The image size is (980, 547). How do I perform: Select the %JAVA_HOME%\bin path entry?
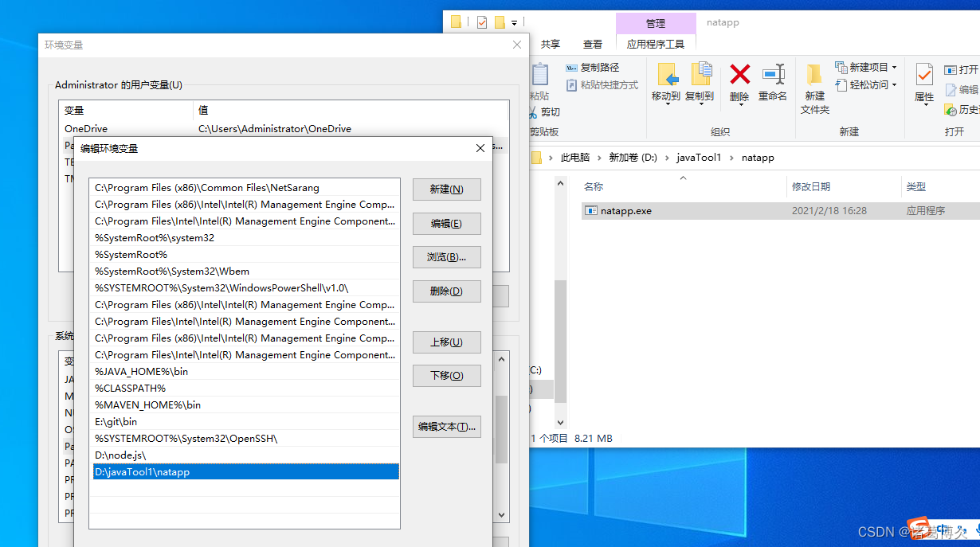click(245, 372)
